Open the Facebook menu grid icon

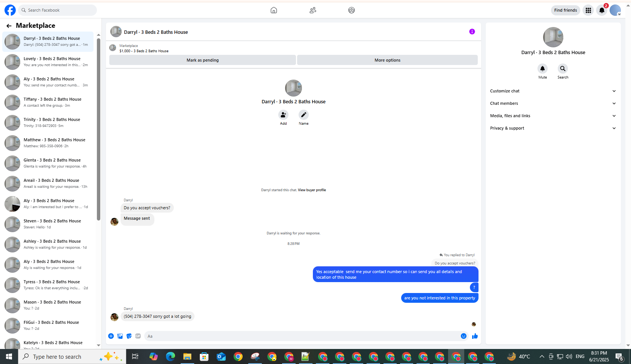click(x=588, y=10)
